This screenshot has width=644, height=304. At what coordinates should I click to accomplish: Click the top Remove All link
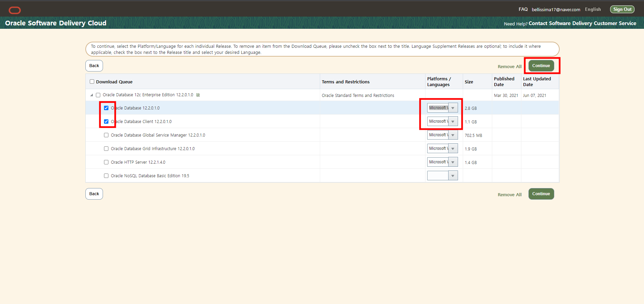[510, 67]
